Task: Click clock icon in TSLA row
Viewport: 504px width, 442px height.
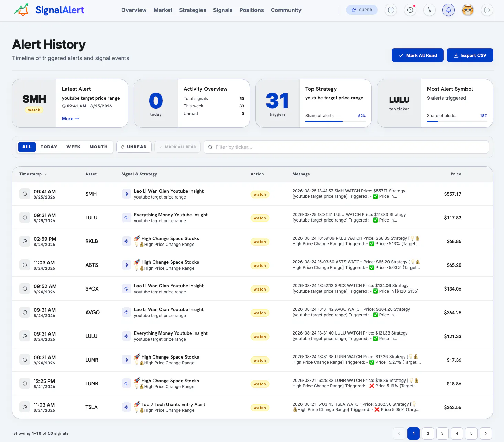Action: tap(25, 407)
